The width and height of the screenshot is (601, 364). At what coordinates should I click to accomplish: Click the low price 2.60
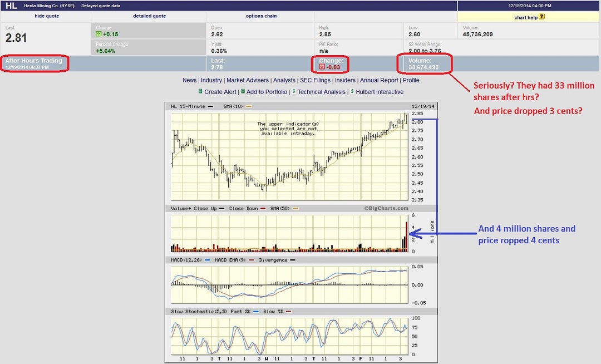click(415, 34)
